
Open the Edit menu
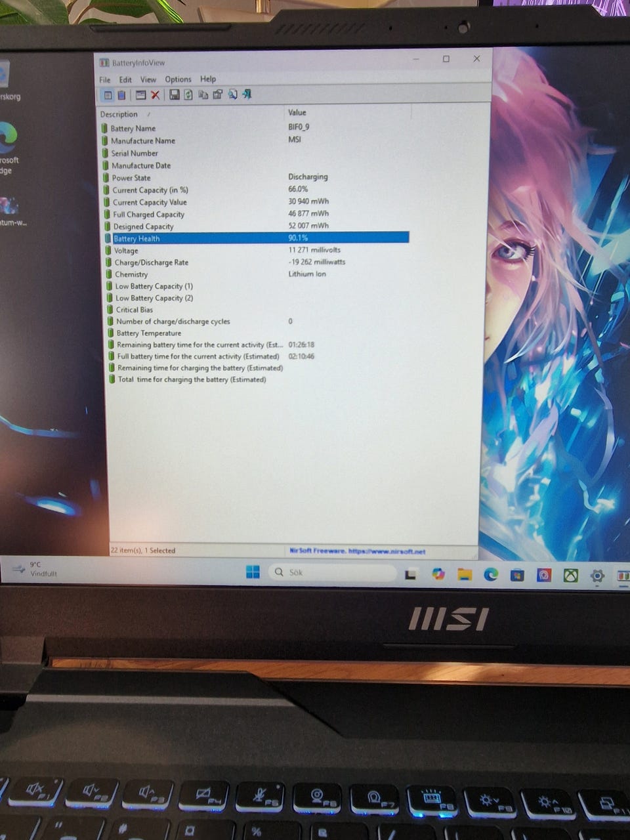pos(125,80)
